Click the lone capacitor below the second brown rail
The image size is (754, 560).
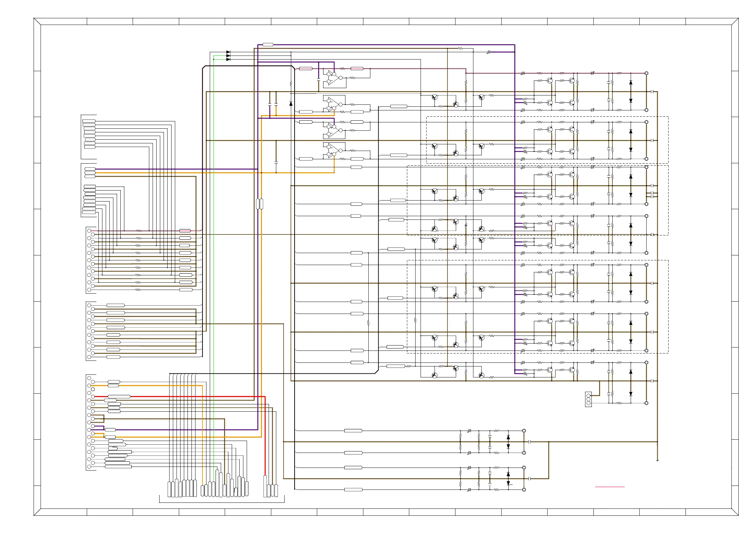tap(276, 162)
